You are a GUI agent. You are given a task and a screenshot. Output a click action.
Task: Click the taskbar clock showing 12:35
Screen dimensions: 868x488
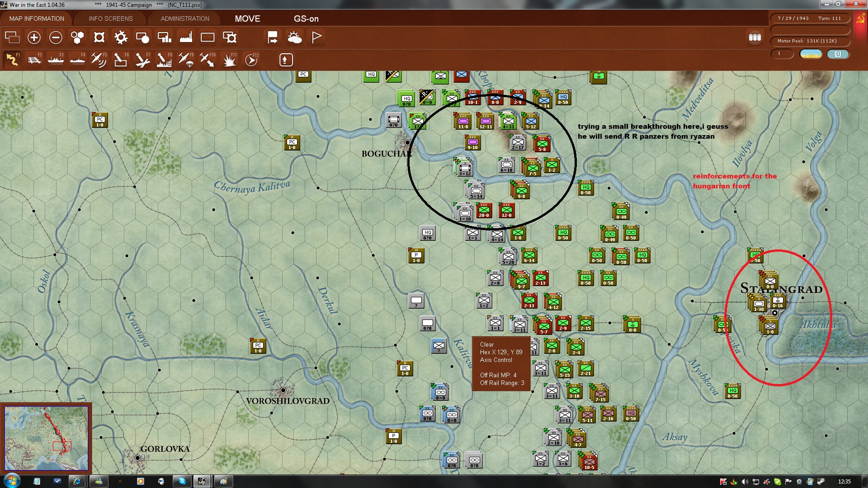844,482
